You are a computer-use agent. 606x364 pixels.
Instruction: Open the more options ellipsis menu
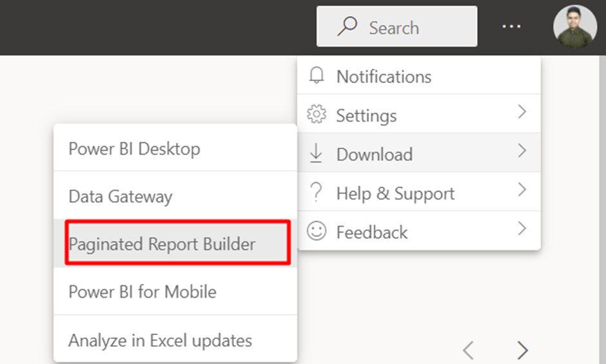point(511,26)
